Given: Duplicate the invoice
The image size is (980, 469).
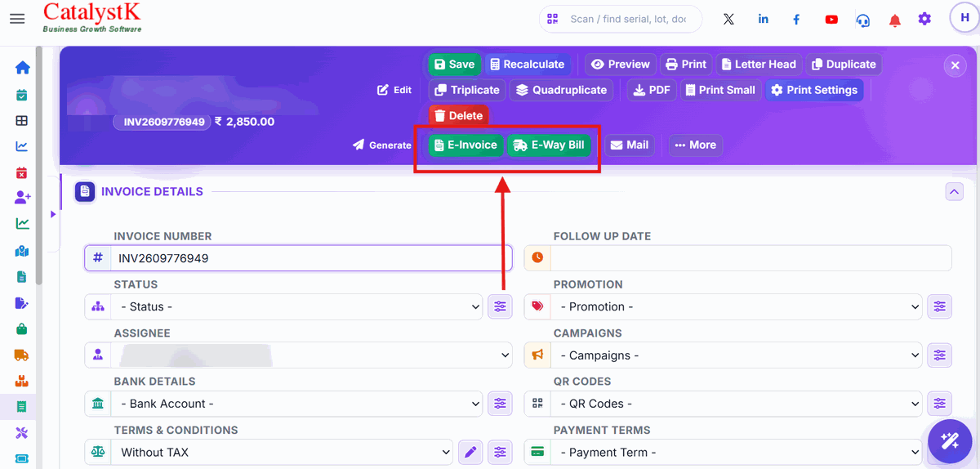Looking at the screenshot, I should pos(844,65).
